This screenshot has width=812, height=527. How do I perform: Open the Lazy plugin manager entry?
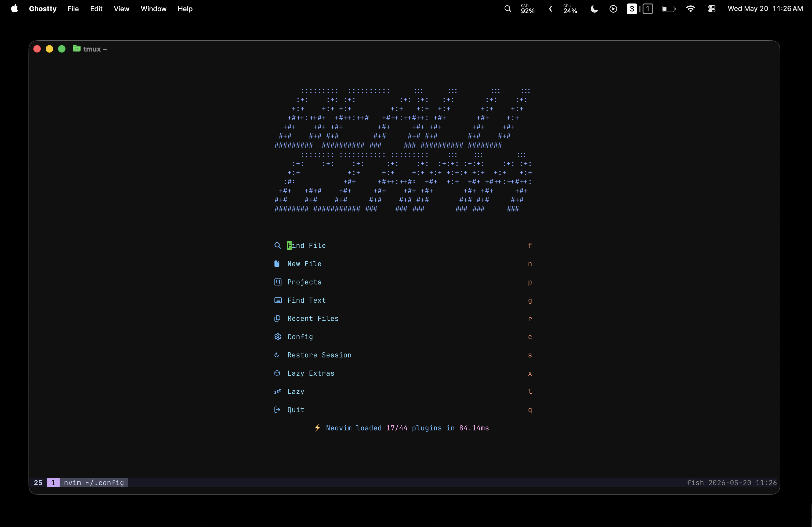(403, 391)
